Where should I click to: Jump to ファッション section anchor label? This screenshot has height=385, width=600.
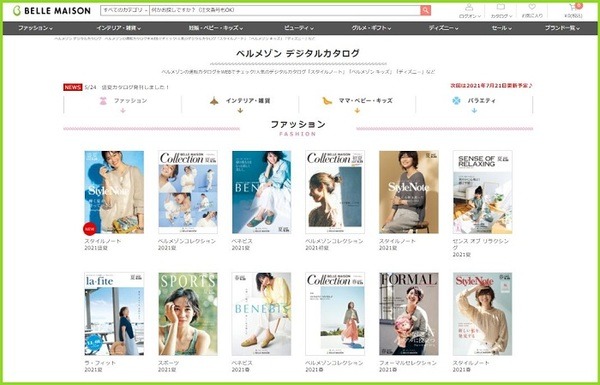click(130, 101)
